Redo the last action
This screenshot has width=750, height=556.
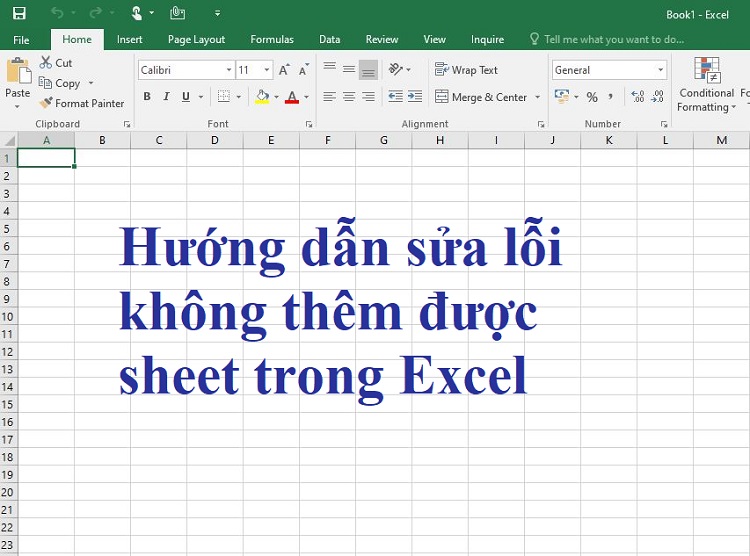pyautogui.click(x=95, y=13)
